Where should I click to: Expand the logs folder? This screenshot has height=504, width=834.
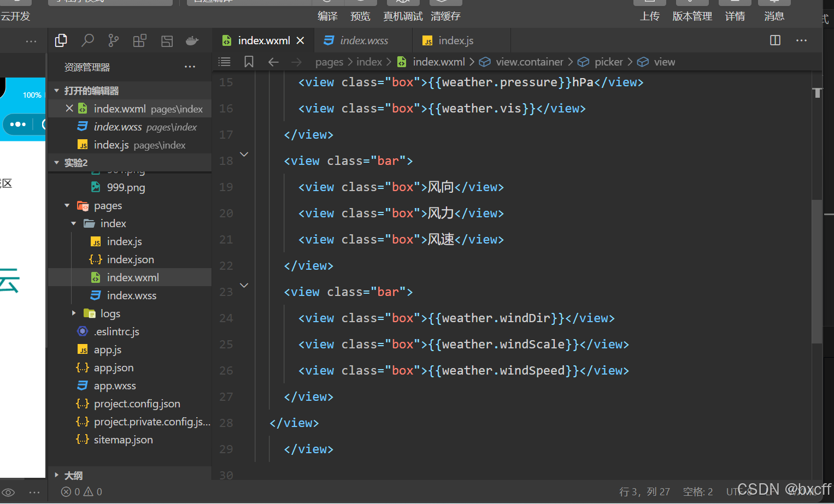(x=74, y=313)
